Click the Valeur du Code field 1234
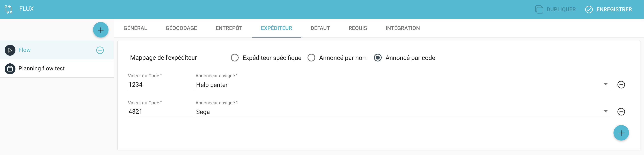Image resolution: width=644 pixels, height=155 pixels. [160, 85]
